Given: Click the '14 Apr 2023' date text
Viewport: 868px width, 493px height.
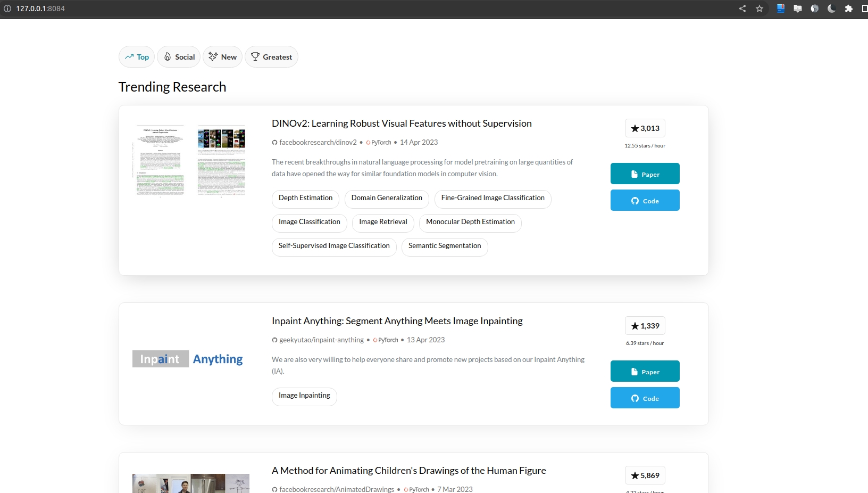Looking at the screenshot, I should coord(419,142).
